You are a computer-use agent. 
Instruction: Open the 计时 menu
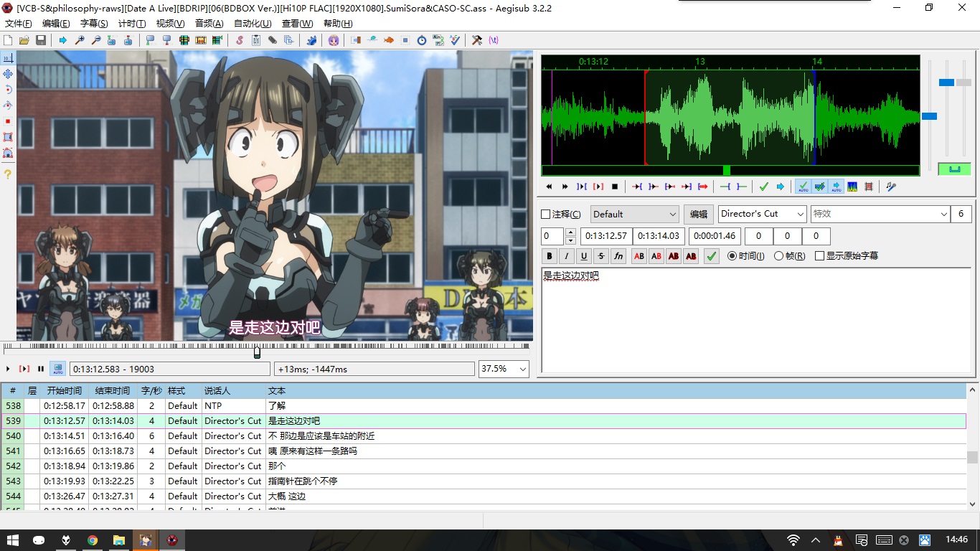(132, 24)
